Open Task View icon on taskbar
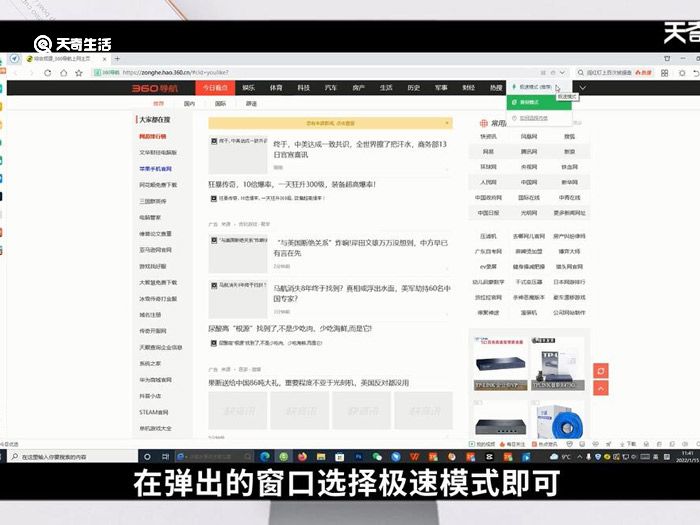This screenshot has height=525, width=700. click(165, 456)
